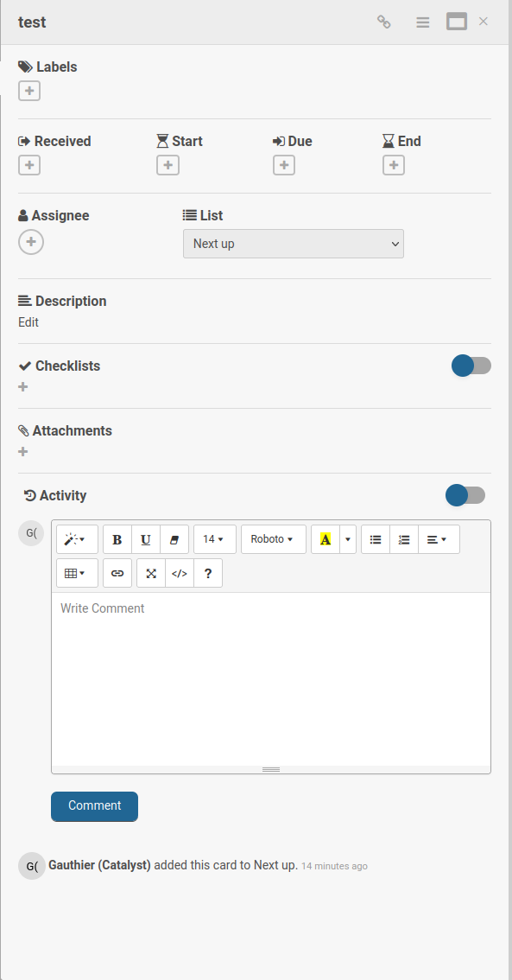Open the Roboto font family dropdown
The image size is (512, 980).
pos(273,538)
